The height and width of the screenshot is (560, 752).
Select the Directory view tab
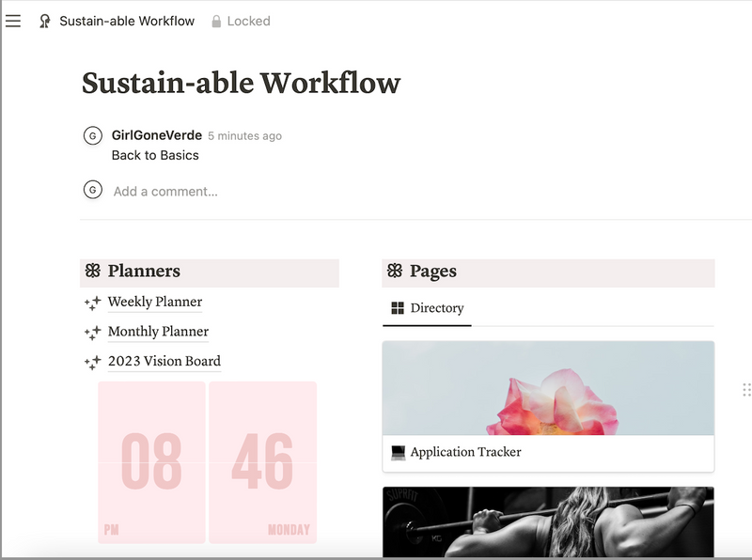click(428, 308)
